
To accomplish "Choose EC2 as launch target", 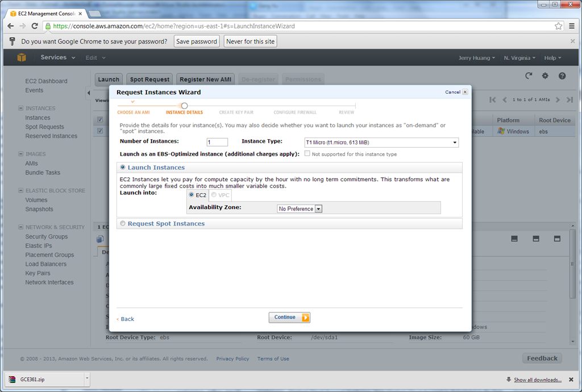I will 191,195.
